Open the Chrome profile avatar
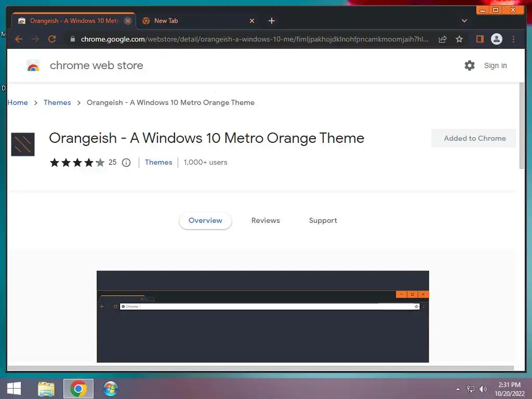 point(496,39)
